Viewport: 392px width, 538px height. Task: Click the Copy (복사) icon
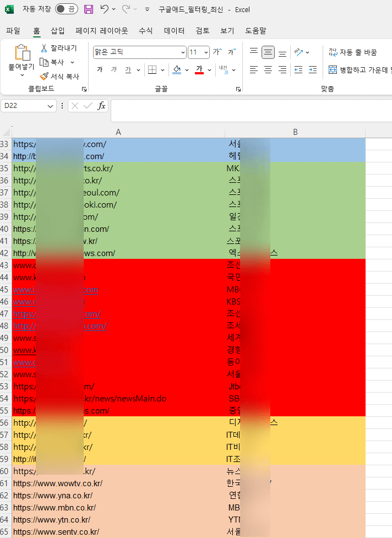pyautogui.click(x=44, y=62)
